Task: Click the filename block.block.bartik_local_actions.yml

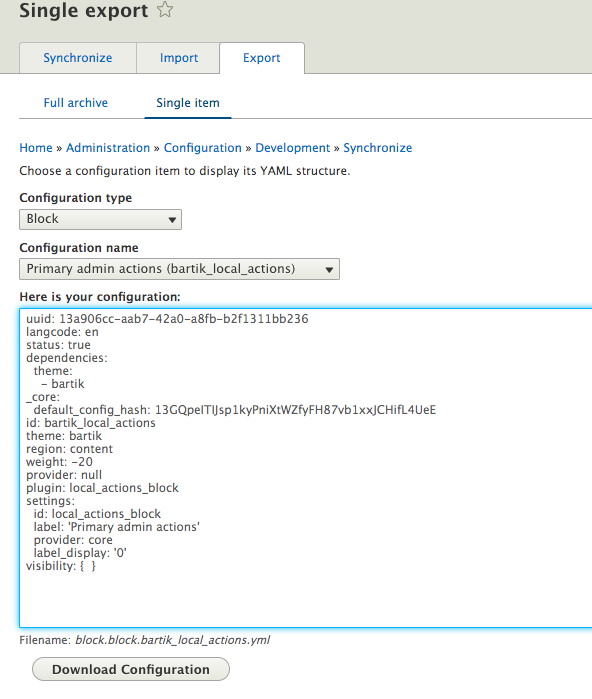Action: pos(173,640)
